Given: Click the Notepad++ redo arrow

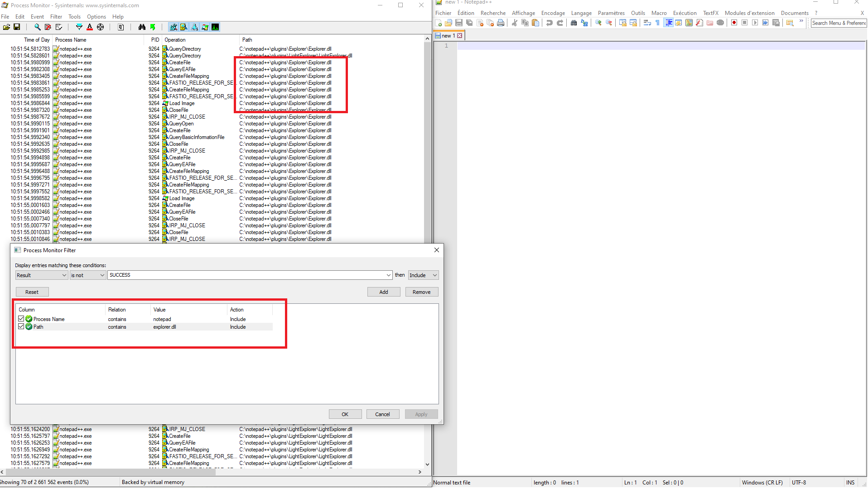Looking at the screenshot, I should [x=560, y=23].
